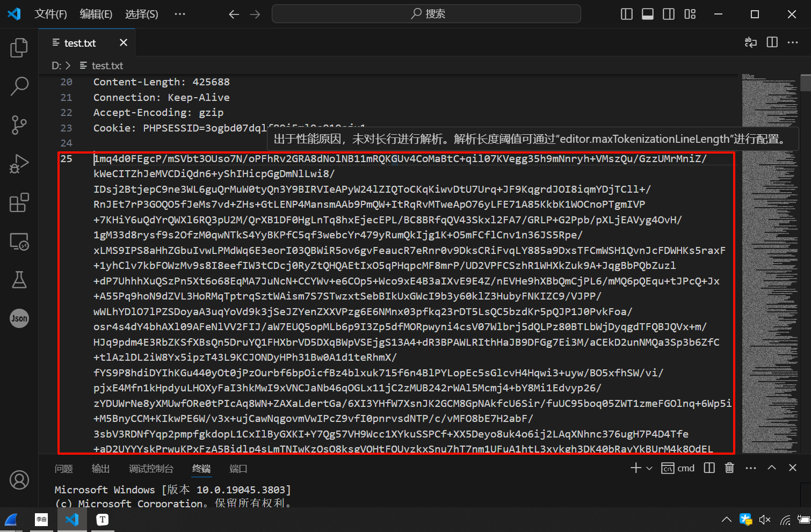Open the Json extension view

point(19,318)
